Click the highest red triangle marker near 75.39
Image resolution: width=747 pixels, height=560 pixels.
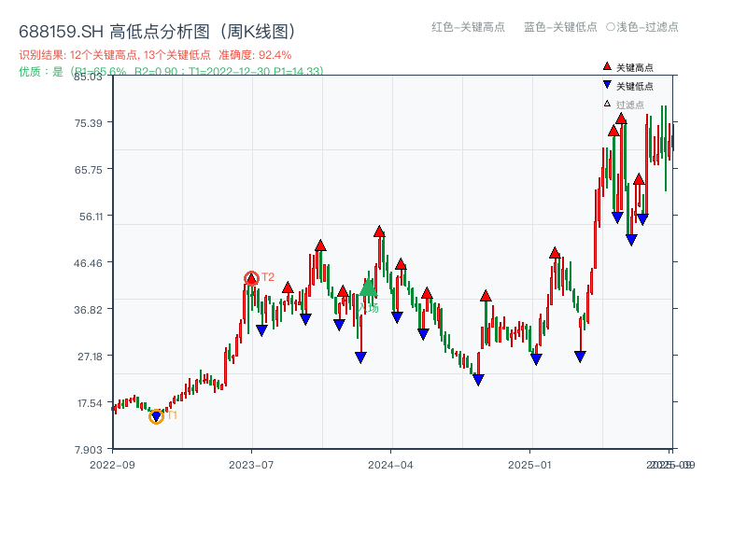[x=621, y=119]
